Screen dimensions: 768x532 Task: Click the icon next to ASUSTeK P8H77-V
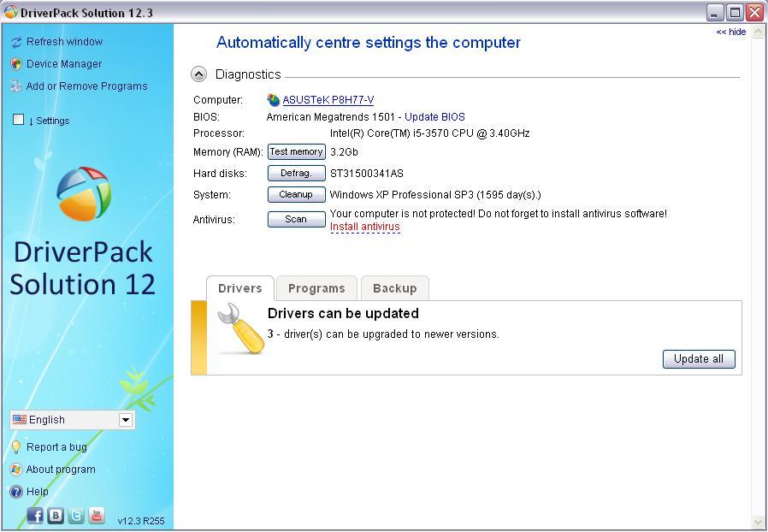274,100
